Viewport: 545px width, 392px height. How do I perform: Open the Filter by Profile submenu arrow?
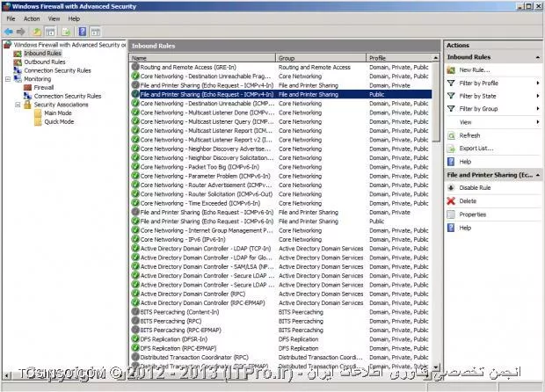coord(538,83)
